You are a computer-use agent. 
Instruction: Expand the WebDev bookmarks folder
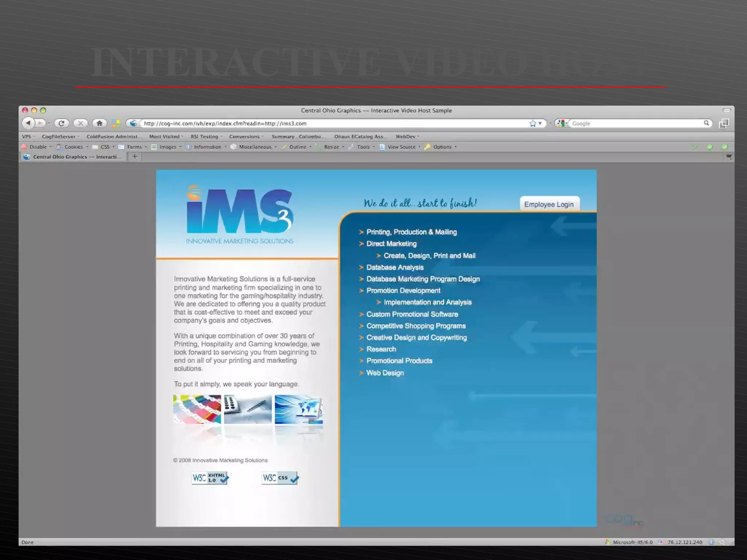point(407,136)
